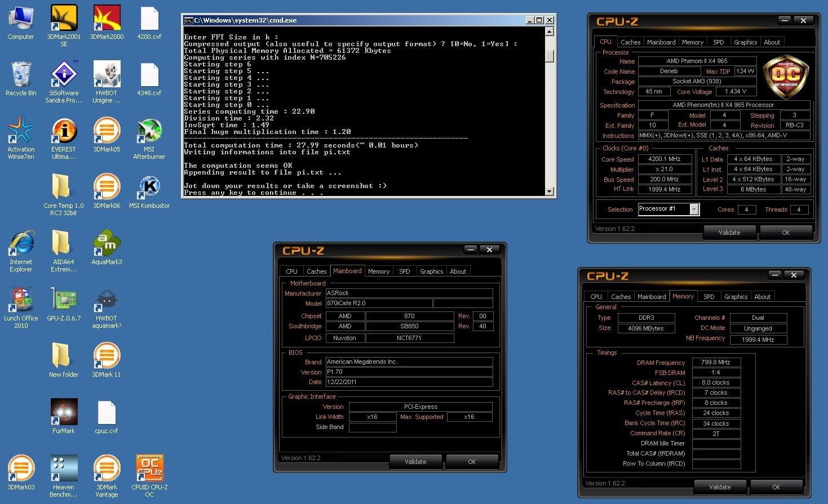
Task: Click the Gigabyte OC motherboard logo
Action: point(786,77)
